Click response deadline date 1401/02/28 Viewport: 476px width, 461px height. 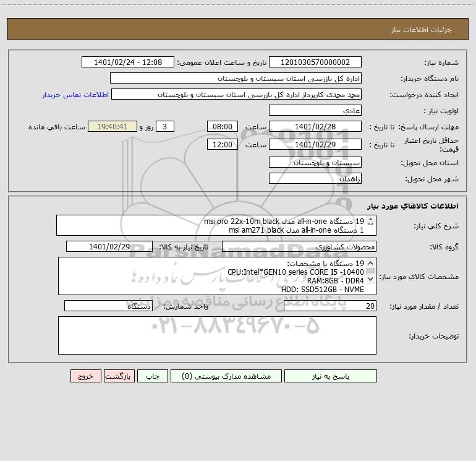point(315,126)
